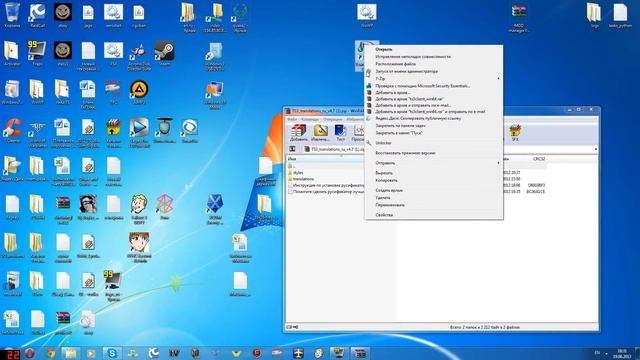This screenshot has height=360, width=640.
Task: Open the Fraps desktop icon
Action: tap(37, 53)
